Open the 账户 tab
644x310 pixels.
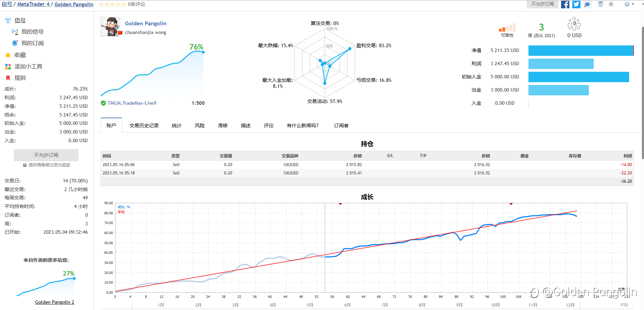click(x=111, y=126)
